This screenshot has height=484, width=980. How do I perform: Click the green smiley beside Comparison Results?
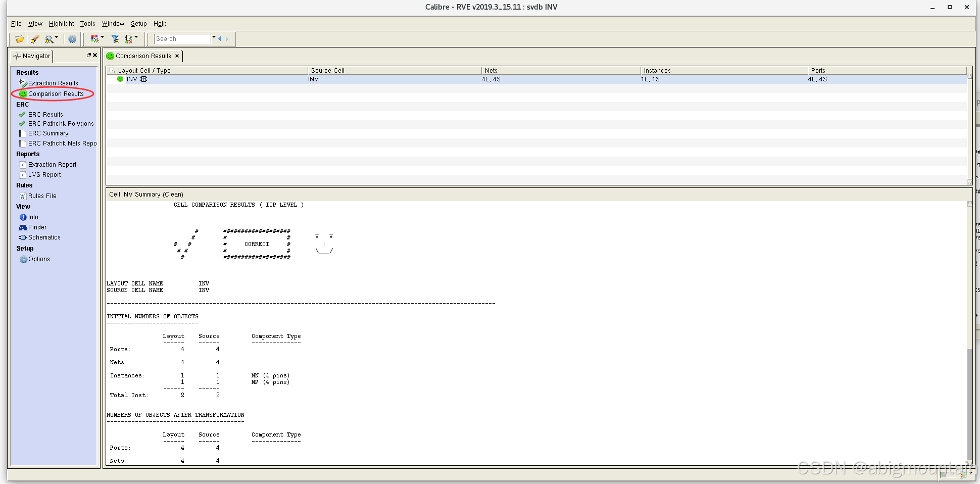coord(23,94)
